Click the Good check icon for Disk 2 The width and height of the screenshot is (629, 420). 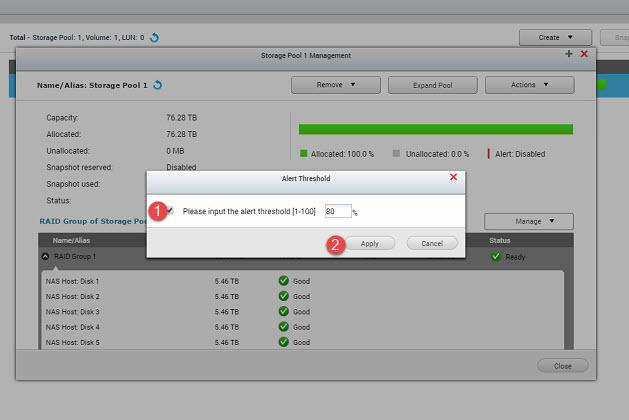tap(284, 296)
